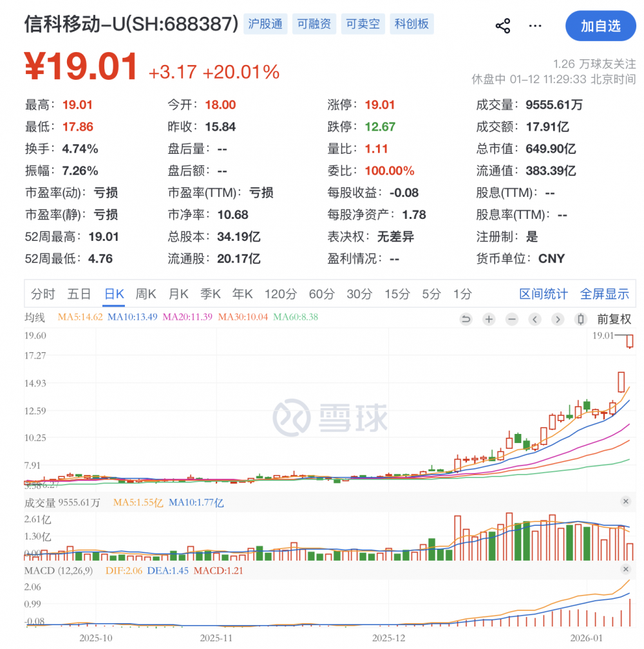This screenshot has width=644, height=649.
Task: Select the 60分 chart period tab
Action: [321, 294]
